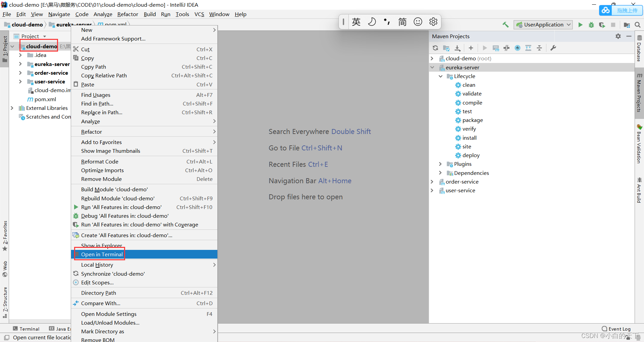Click the Event Log button
Viewport: 644px width, 342px height.
(x=616, y=329)
